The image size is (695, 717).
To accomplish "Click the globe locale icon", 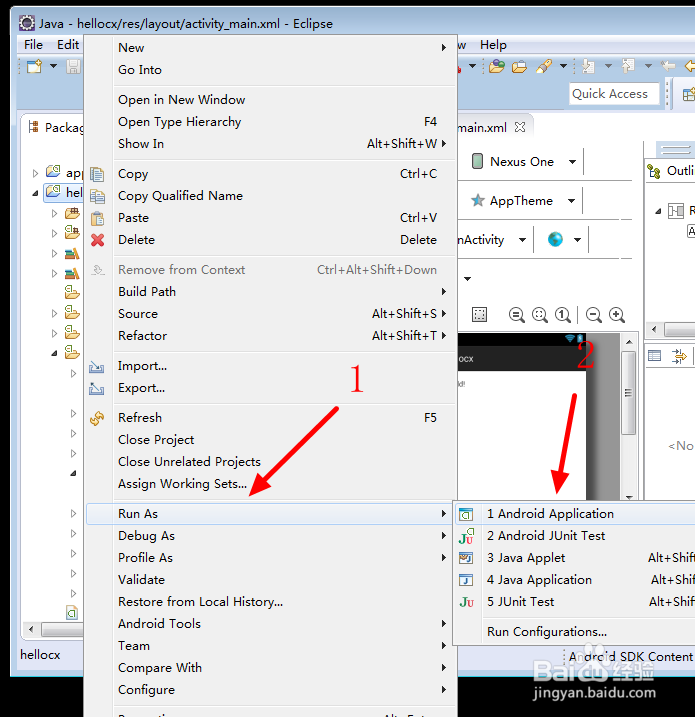I will point(555,239).
